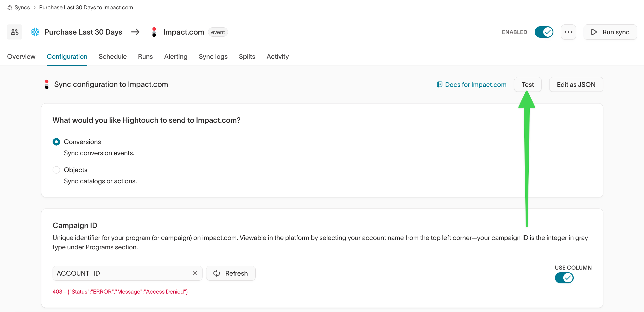The height and width of the screenshot is (312, 644).
Task: Open the Runs tab
Action: tap(146, 56)
